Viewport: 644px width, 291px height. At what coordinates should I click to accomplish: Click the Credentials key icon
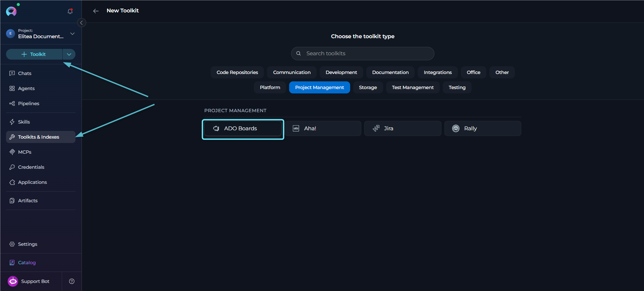(12, 167)
